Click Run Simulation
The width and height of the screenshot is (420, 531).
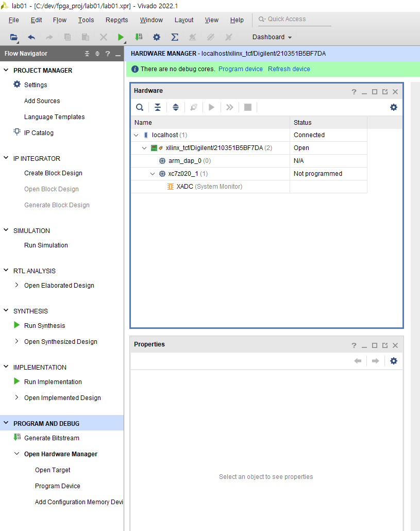pyautogui.click(x=46, y=245)
